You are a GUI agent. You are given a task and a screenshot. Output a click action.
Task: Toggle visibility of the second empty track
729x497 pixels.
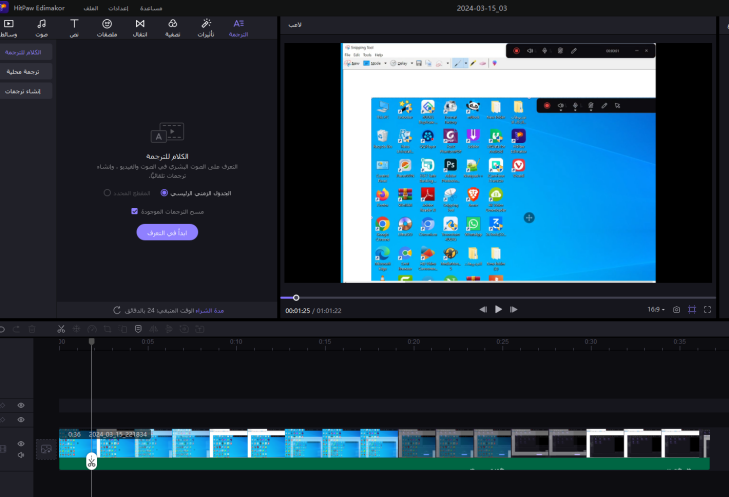click(x=21, y=420)
